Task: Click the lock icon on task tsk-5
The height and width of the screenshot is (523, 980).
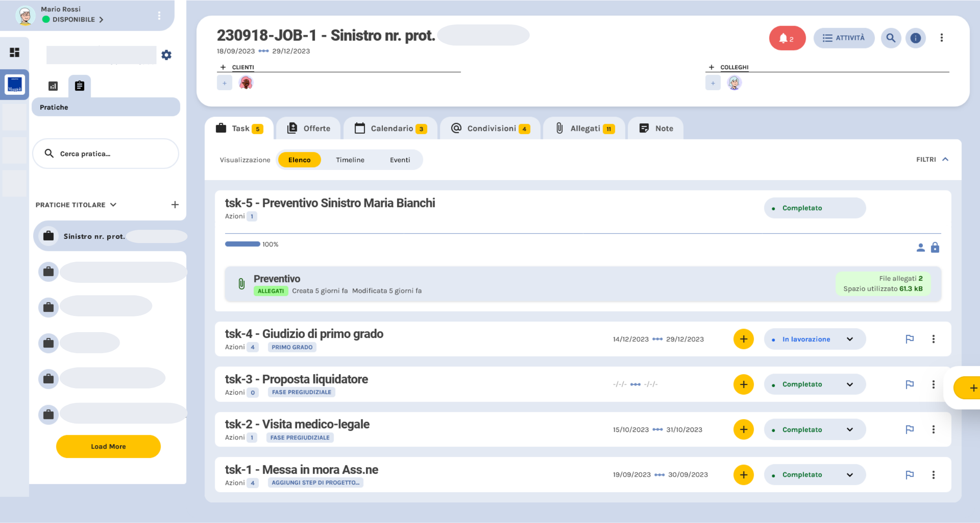Action: [x=935, y=247]
